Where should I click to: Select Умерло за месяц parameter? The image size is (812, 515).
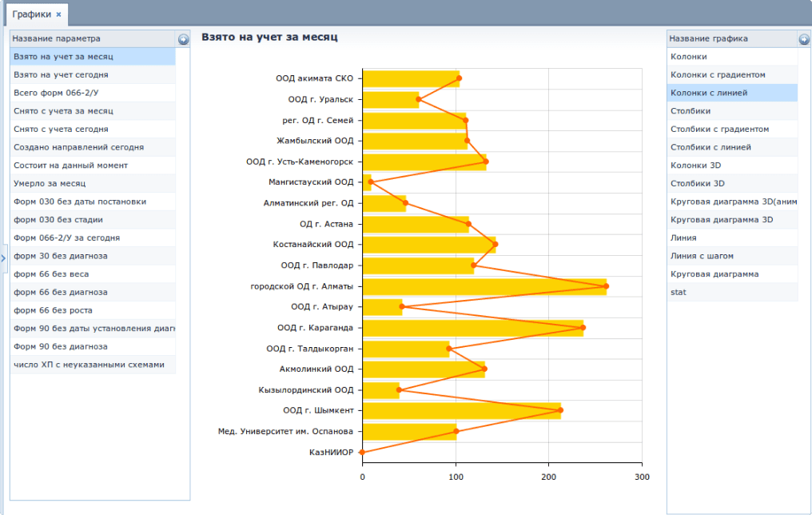pos(93,183)
